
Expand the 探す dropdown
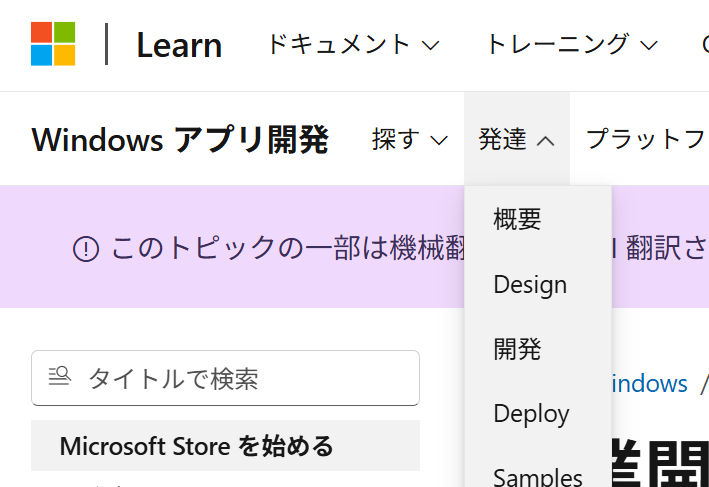point(409,139)
